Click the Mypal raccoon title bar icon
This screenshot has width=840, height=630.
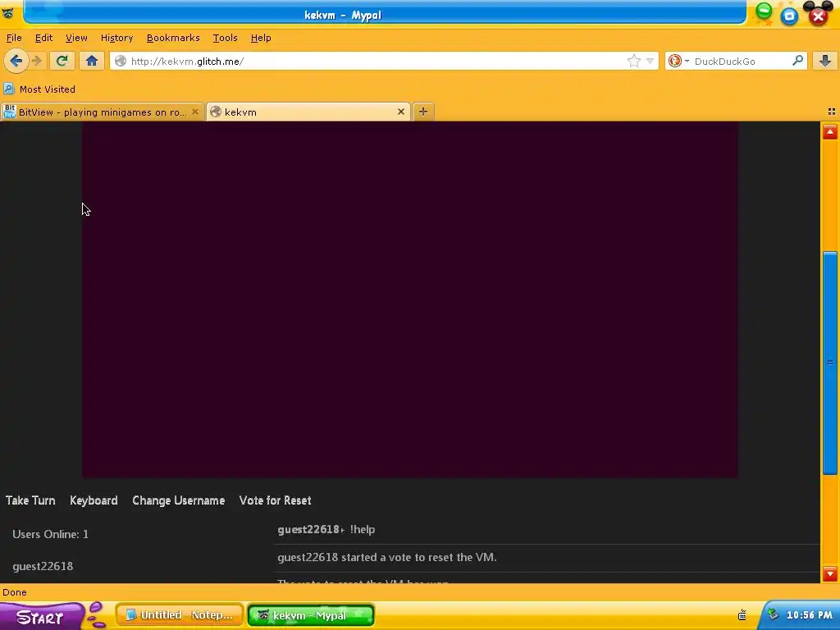tap(8, 13)
